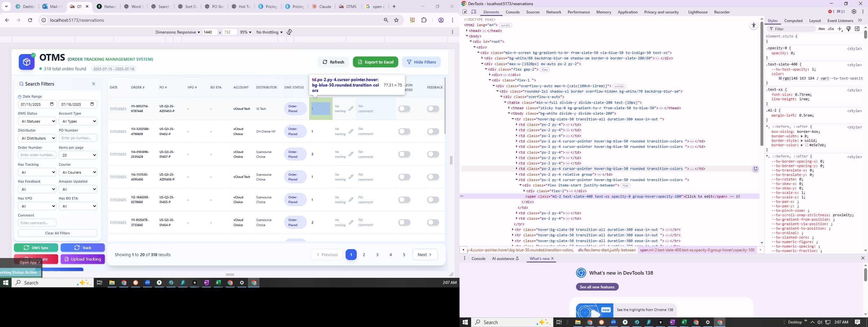Open the Account Type 'All Types' dropdown
Viewport: 868px width, 327px height.
pos(78,121)
